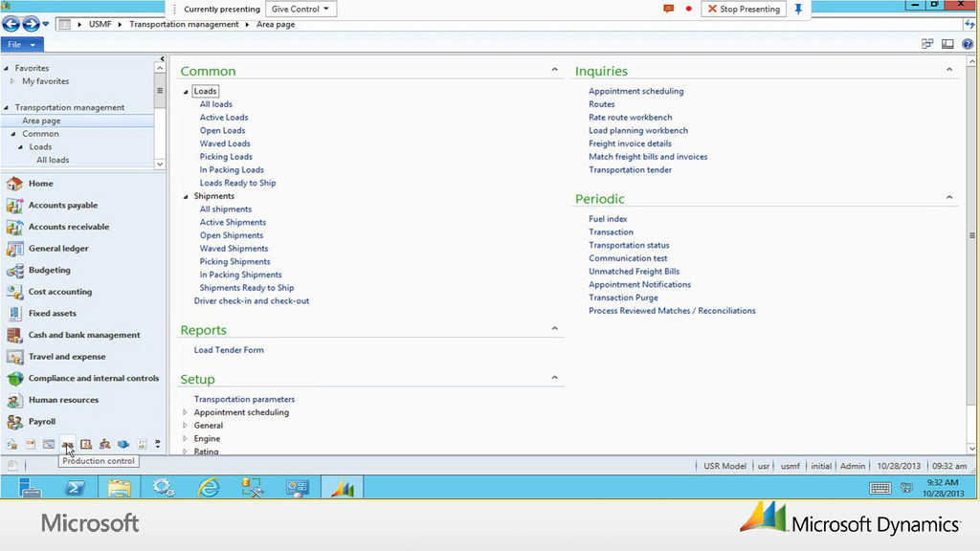Click the pin icon on presenting bar
The width and height of the screenshot is (980, 551).
(798, 9)
